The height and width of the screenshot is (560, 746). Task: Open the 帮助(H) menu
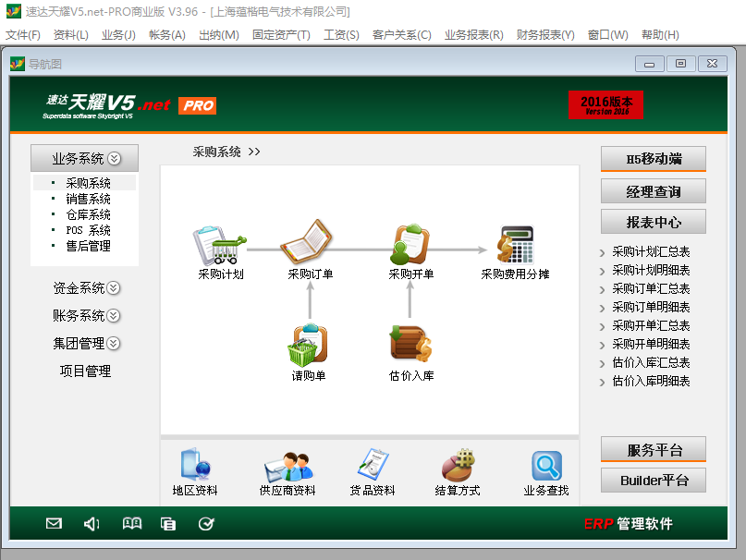pos(660,35)
